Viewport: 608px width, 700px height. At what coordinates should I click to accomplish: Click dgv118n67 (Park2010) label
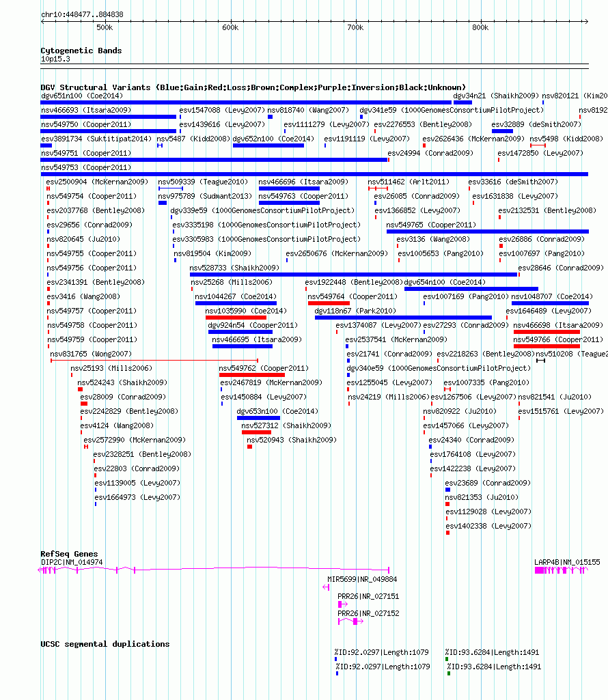(355, 311)
